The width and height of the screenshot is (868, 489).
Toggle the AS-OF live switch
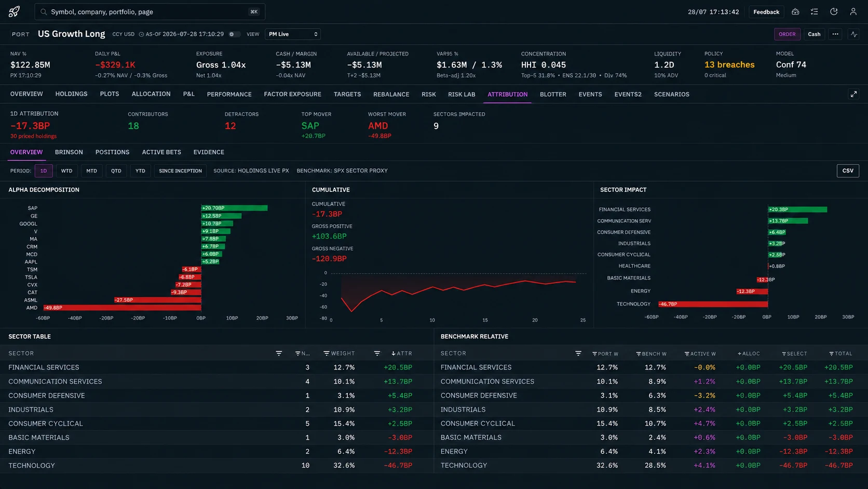(234, 34)
